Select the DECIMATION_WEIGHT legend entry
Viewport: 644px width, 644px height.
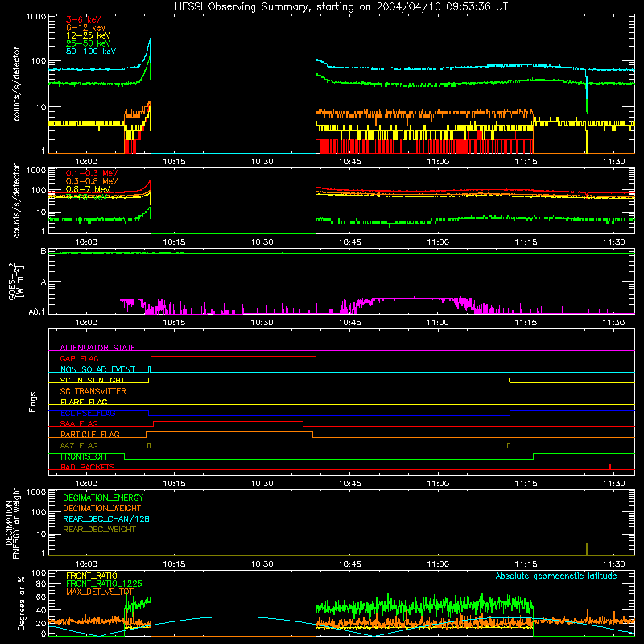[102, 508]
